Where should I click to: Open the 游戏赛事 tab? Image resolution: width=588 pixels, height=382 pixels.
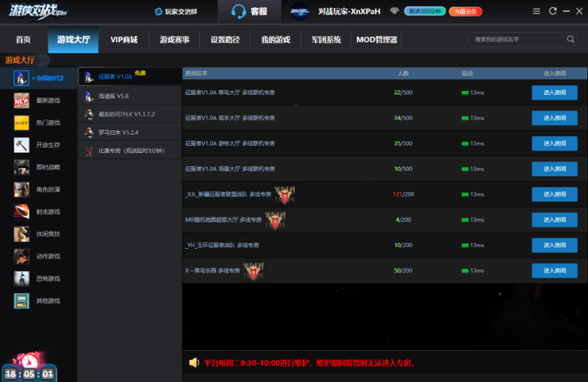point(175,39)
